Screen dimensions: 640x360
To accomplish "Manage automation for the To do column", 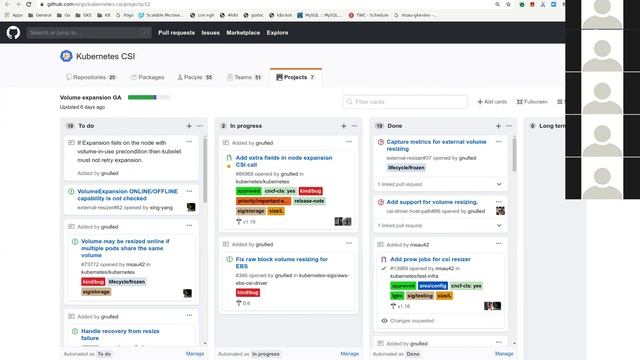I will point(195,354).
